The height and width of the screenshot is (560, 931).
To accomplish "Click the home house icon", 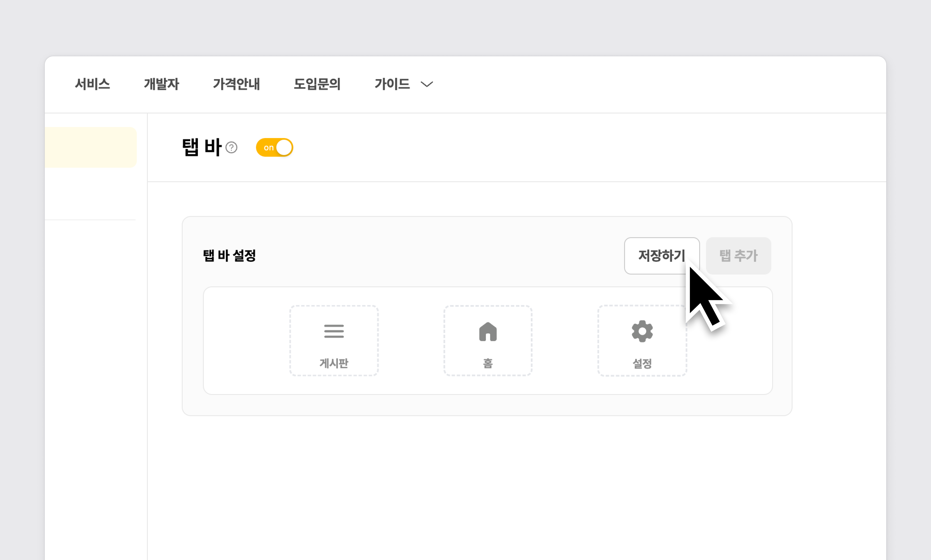I will pyautogui.click(x=488, y=332).
